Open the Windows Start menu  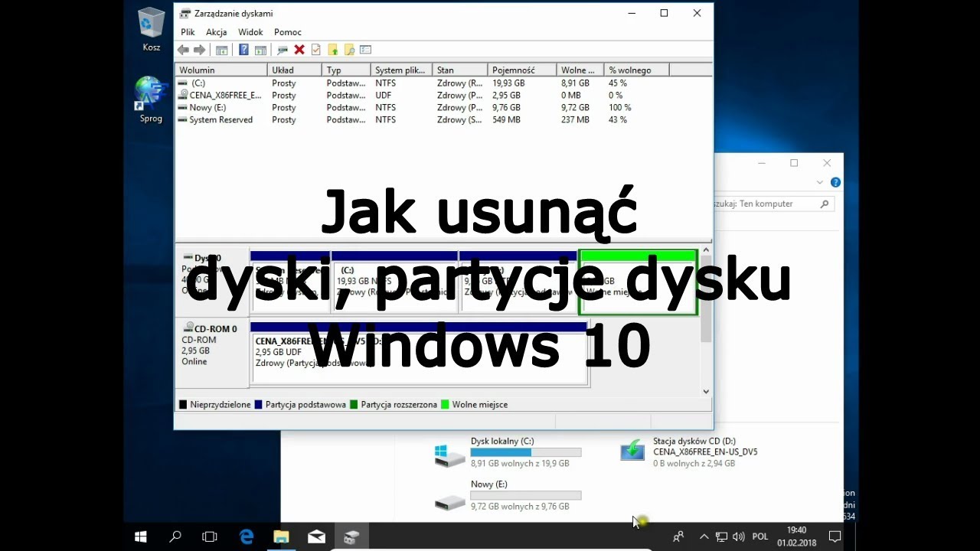(x=141, y=537)
